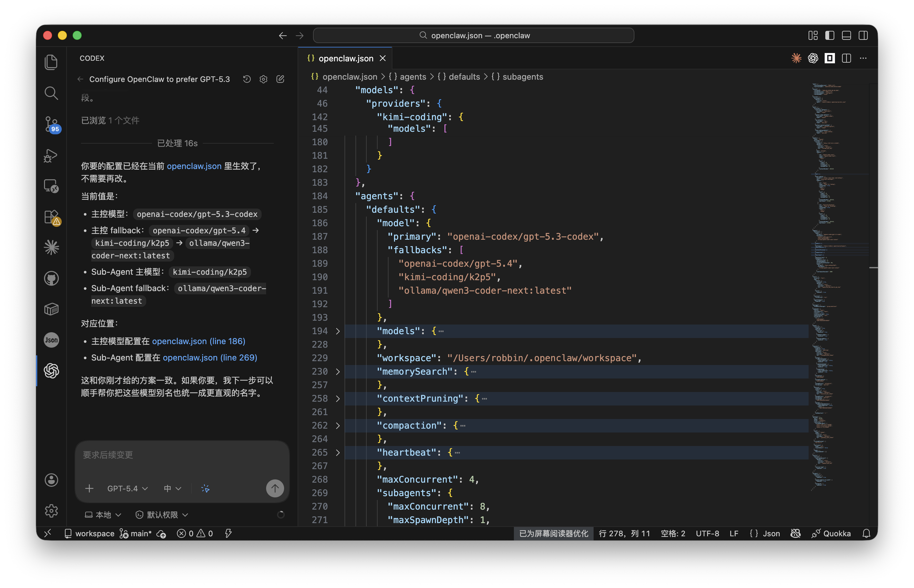914x588 pixels.
Task: Customize layout from title bar
Action: (813, 36)
